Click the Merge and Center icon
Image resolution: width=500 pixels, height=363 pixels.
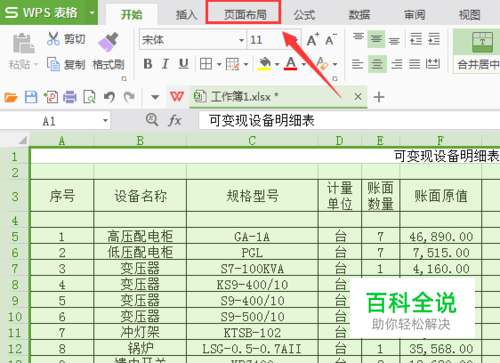482,42
